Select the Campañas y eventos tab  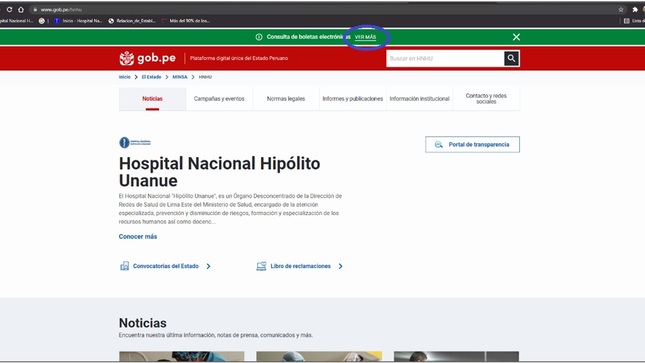pos(219,99)
